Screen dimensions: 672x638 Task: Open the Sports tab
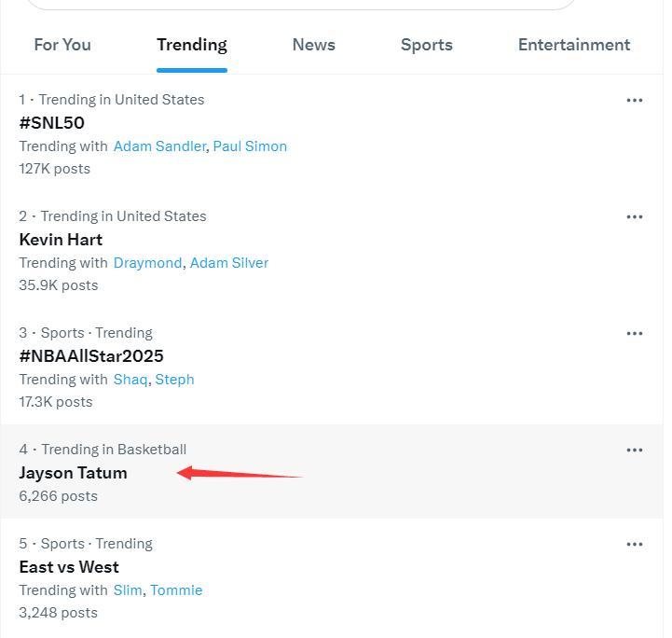click(427, 45)
